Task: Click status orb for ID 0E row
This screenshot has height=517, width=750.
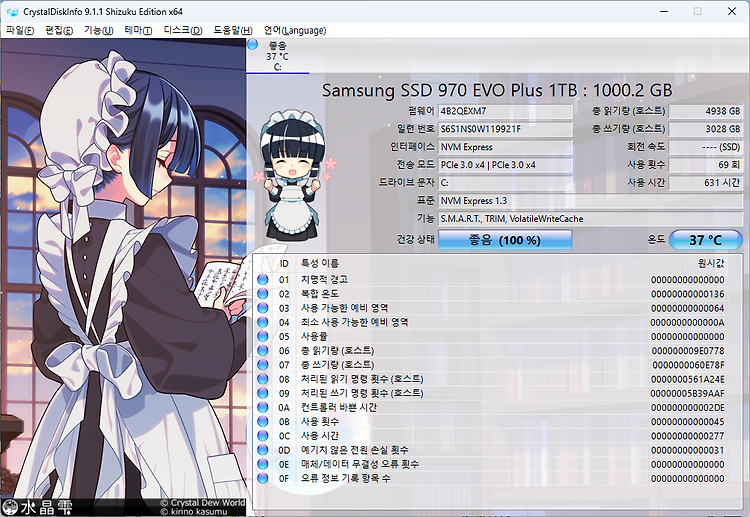Action: tap(263, 464)
